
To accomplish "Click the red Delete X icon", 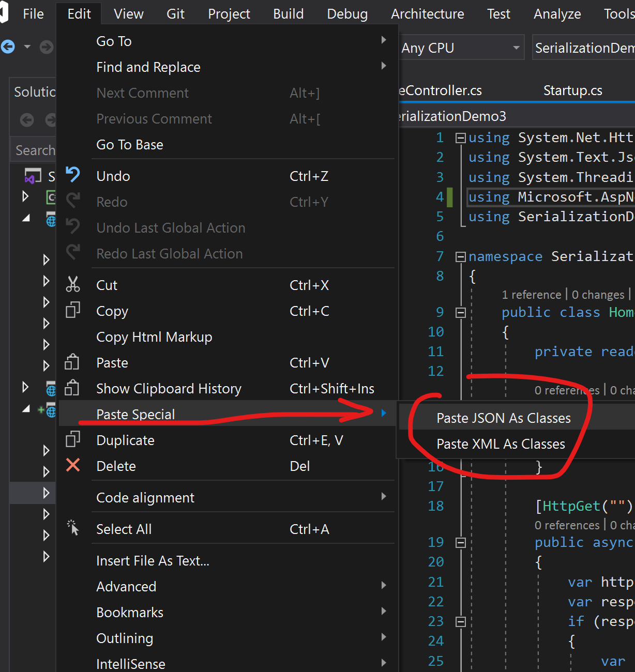I will [x=73, y=465].
